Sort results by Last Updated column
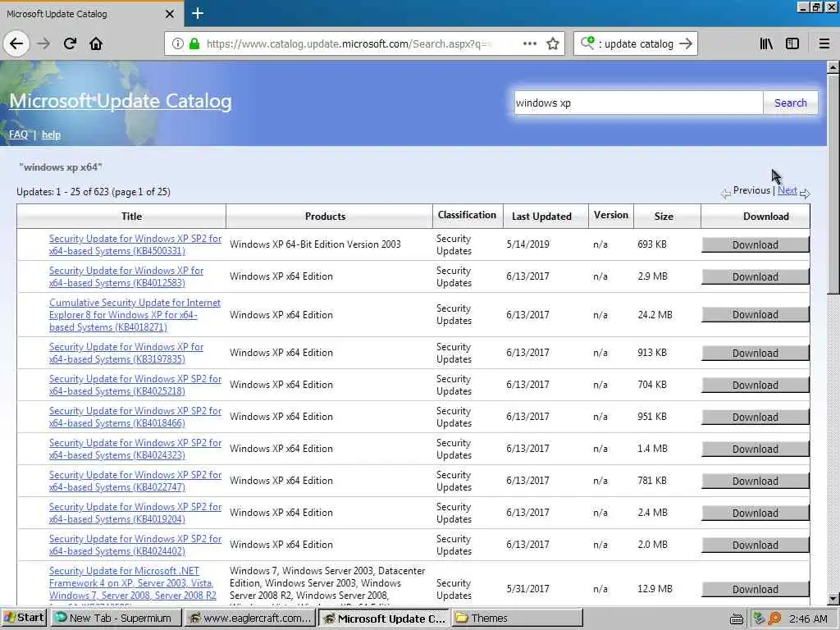The image size is (840, 630). click(x=541, y=217)
